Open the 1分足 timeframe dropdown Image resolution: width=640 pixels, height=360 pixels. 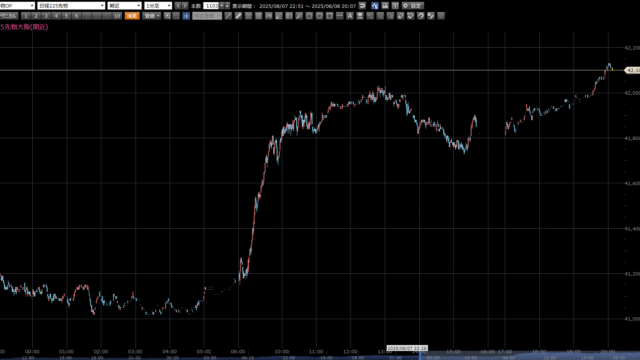coord(158,6)
